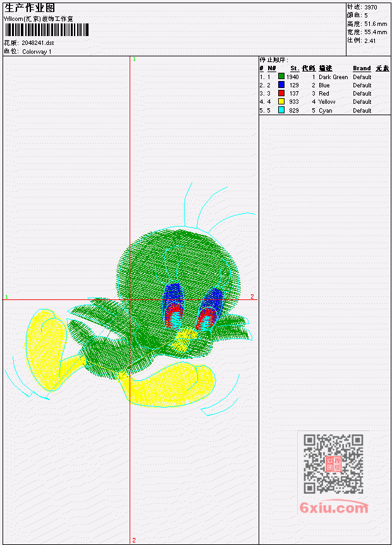
Task: Click 'Default' brand in the Cyan row
Action: click(x=362, y=111)
